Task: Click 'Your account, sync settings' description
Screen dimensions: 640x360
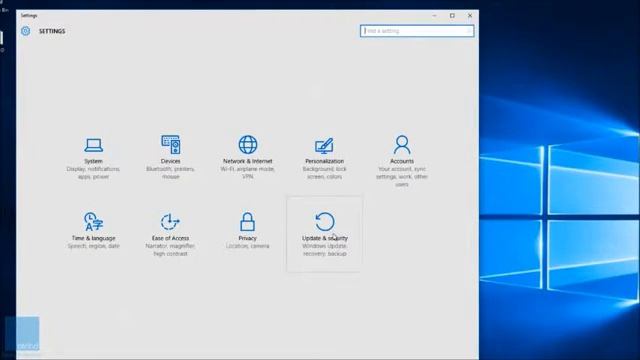Action: click(402, 177)
